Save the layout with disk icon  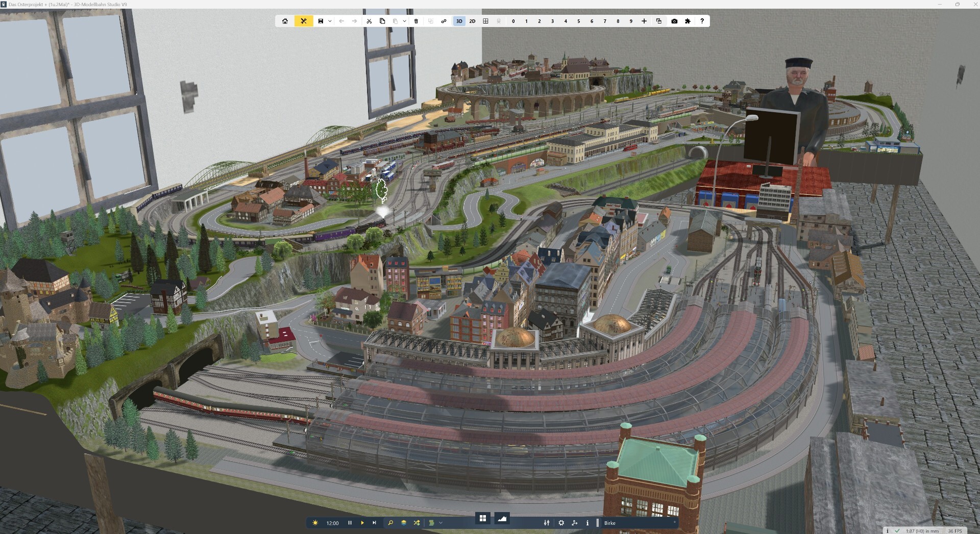321,21
